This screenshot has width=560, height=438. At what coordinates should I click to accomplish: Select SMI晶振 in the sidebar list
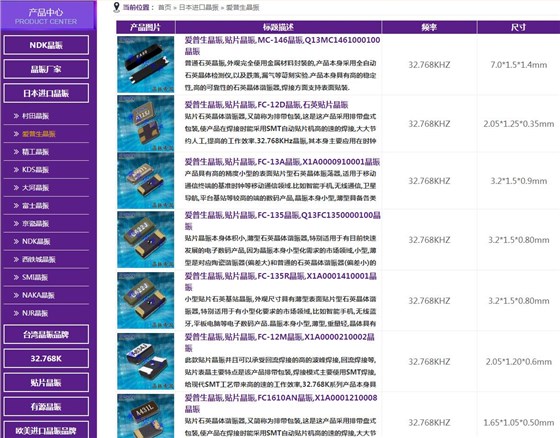(35, 277)
